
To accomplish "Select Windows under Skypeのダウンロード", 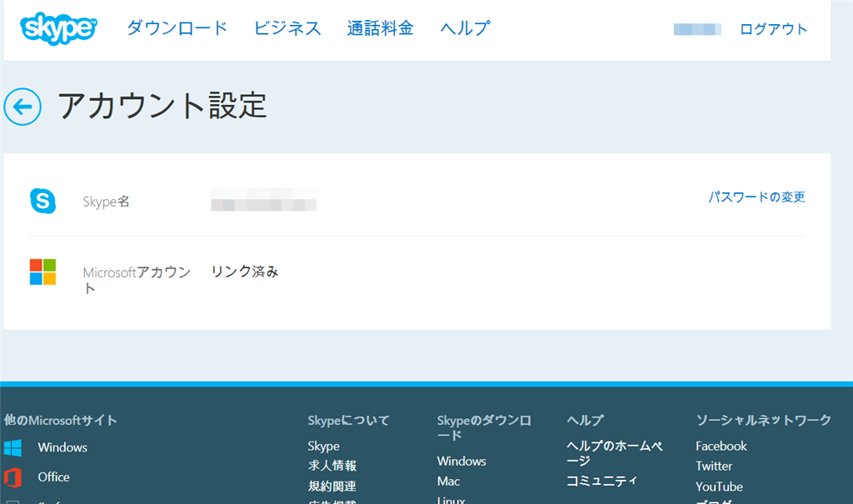I will 461,461.
